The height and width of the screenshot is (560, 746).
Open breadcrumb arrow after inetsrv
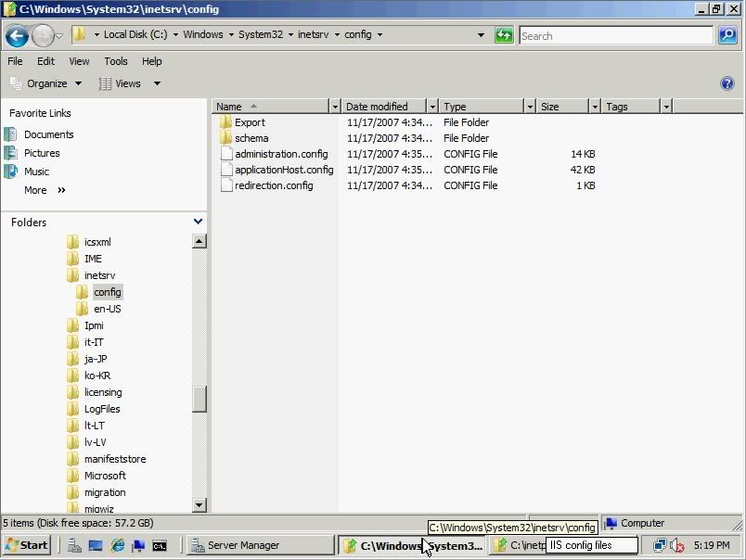337,34
